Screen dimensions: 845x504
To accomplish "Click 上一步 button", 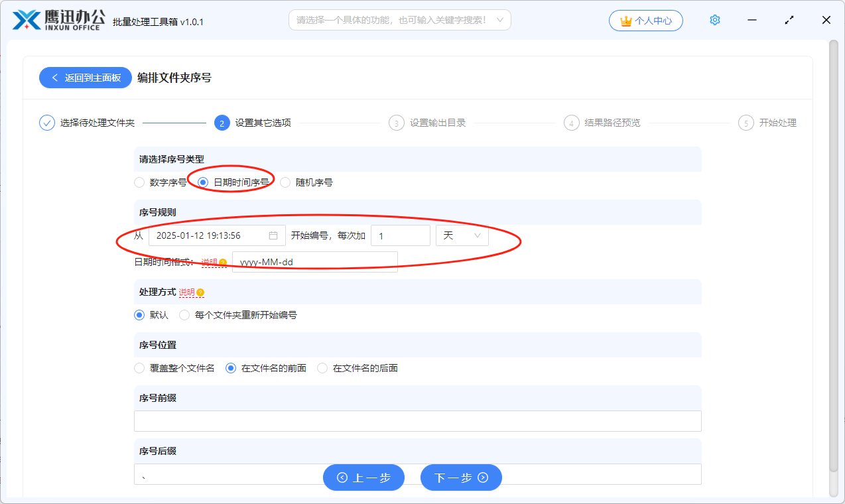I will [x=363, y=477].
